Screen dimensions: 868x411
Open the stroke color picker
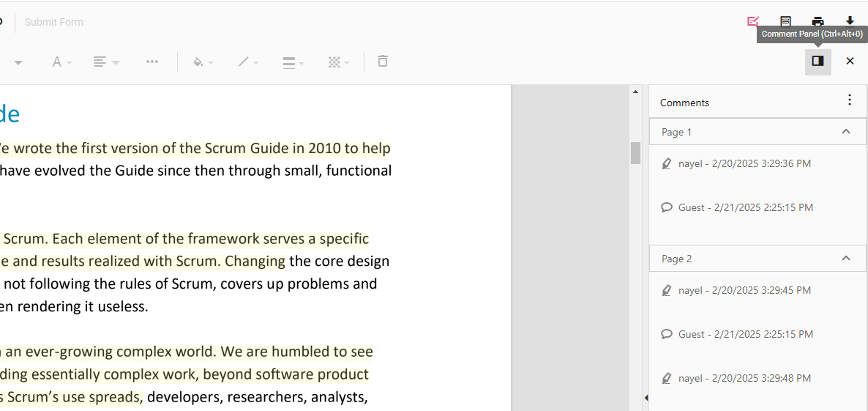click(x=249, y=62)
